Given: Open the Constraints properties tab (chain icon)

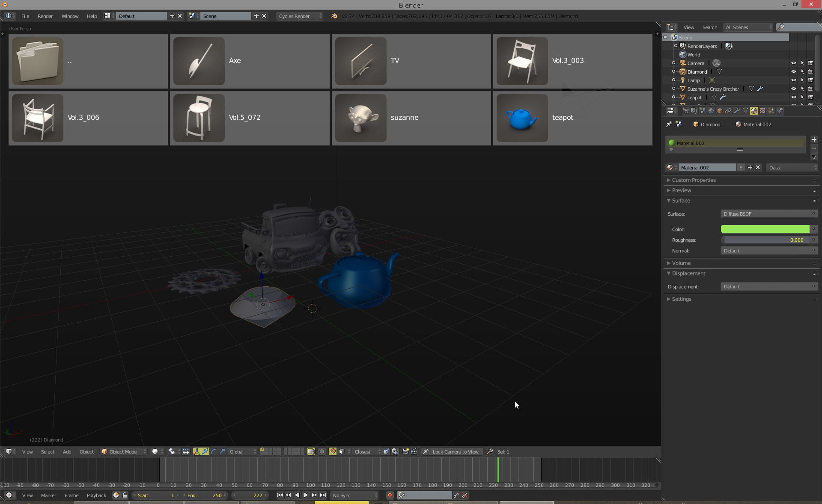Looking at the screenshot, I should tap(728, 111).
